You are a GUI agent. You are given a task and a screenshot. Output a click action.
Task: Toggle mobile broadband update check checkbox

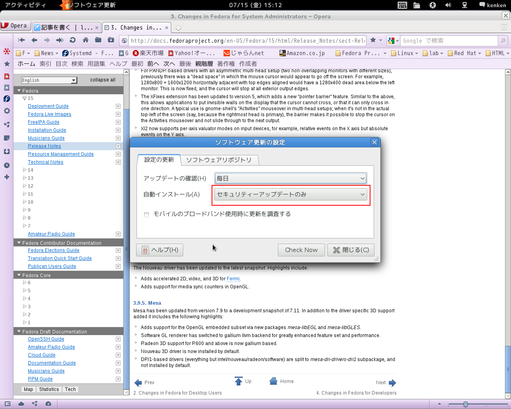coord(146,214)
